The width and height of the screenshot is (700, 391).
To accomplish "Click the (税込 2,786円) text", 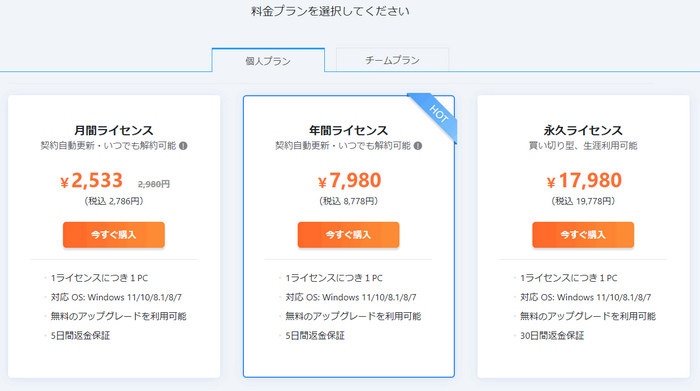I will click(114, 201).
